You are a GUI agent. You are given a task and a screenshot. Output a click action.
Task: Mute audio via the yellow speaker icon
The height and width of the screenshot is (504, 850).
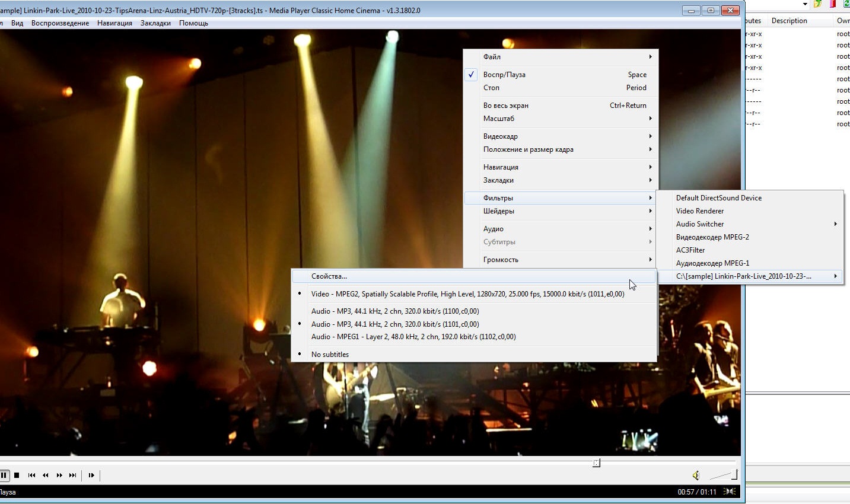tap(696, 475)
